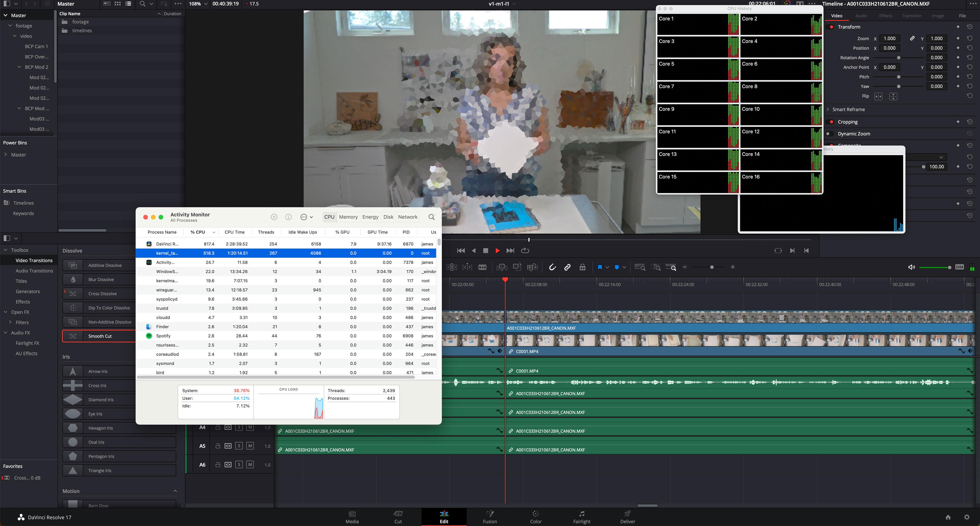Open the viewer zoom 108% dropdown

pyautogui.click(x=198, y=4)
